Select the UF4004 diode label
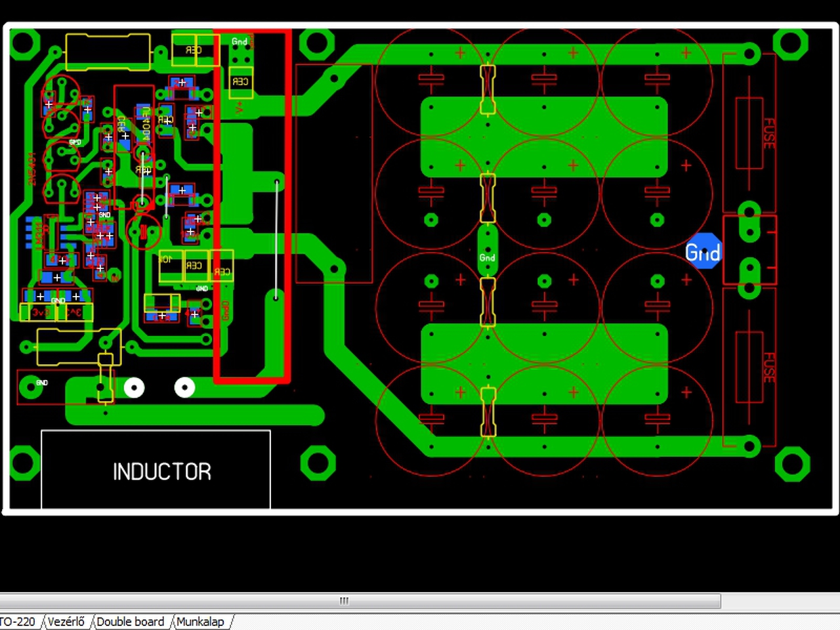The height and width of the screenshot is (630, 840). [x=146, y=124]
